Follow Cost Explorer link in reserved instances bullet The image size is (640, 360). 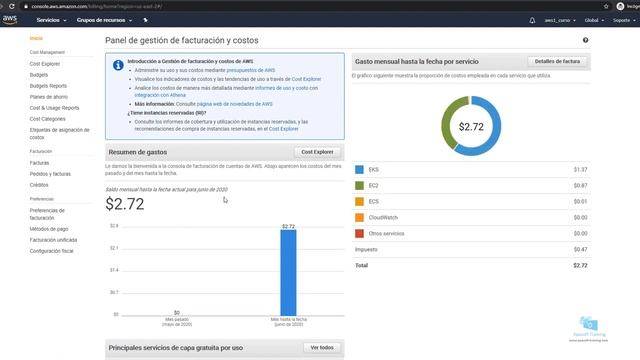click(283, 129)
